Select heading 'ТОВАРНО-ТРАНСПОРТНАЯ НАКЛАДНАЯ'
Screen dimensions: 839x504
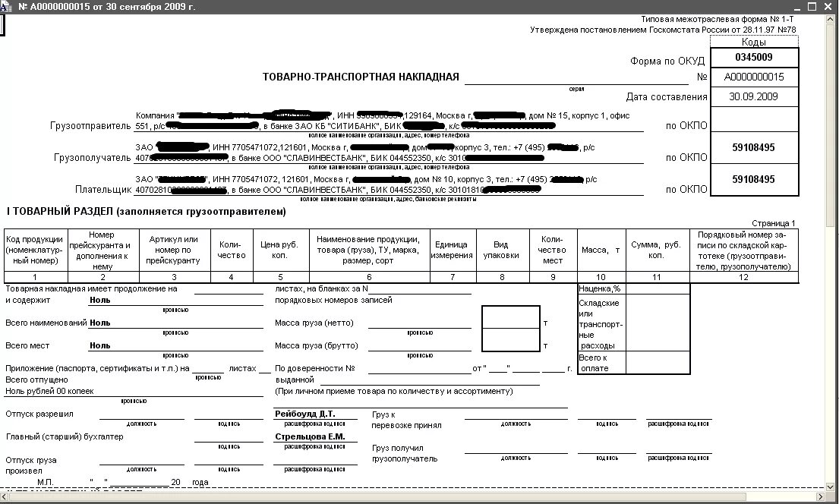click(361, 77)
